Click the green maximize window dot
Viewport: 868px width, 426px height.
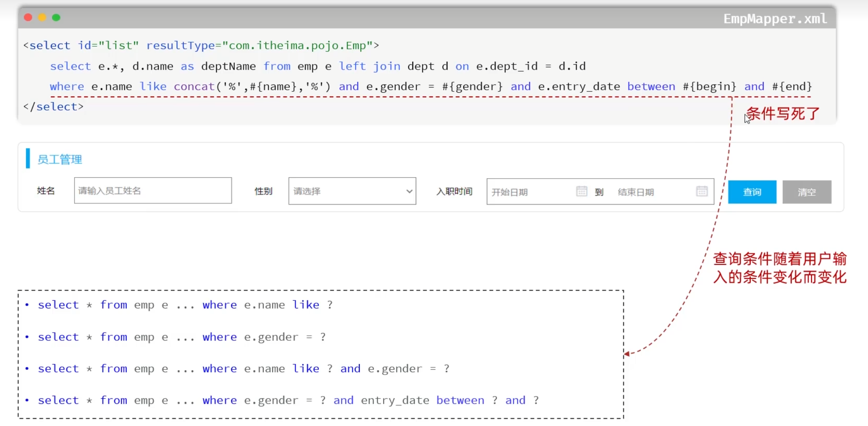(x=56, y=18)
